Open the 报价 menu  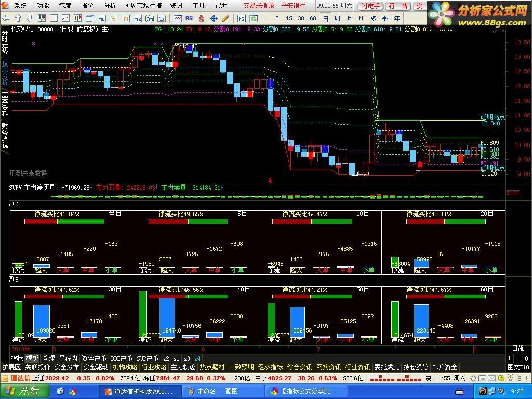coord(87,5)
